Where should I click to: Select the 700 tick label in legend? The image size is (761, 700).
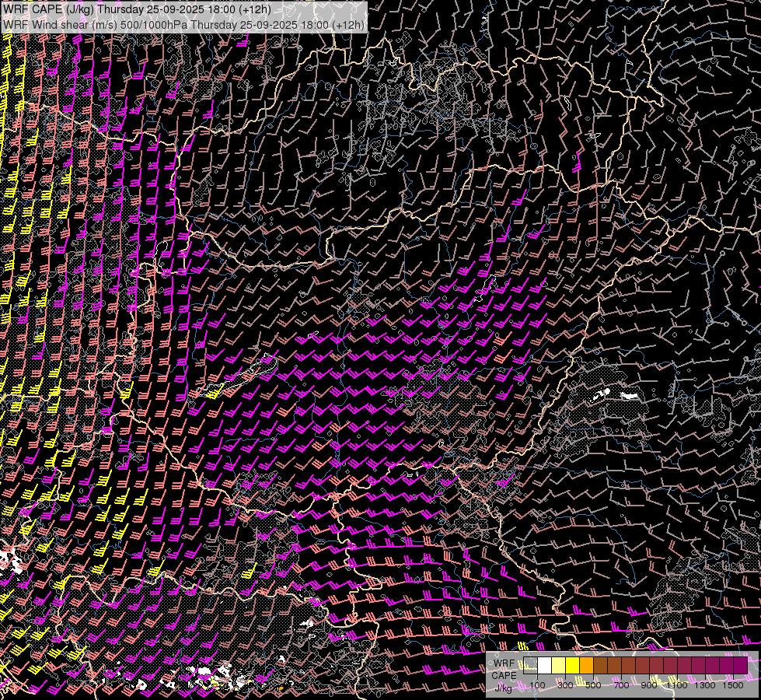pos(621,684)
